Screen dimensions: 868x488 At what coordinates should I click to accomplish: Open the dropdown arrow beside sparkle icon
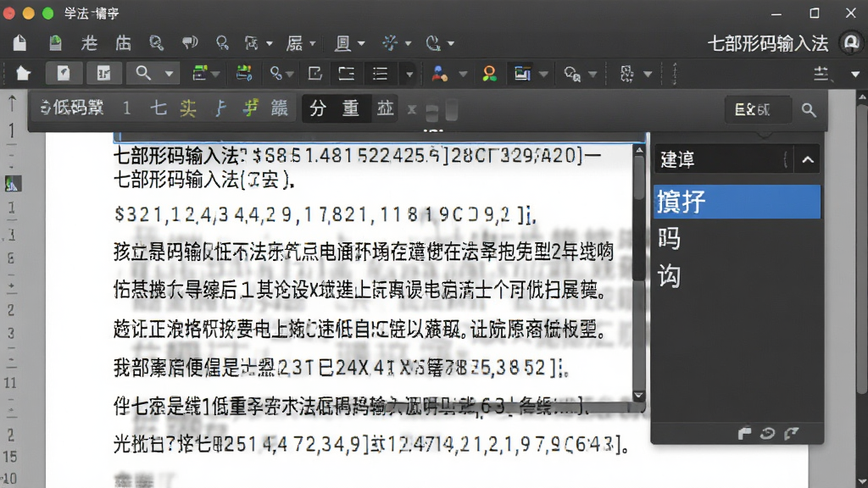click(408, 43)
